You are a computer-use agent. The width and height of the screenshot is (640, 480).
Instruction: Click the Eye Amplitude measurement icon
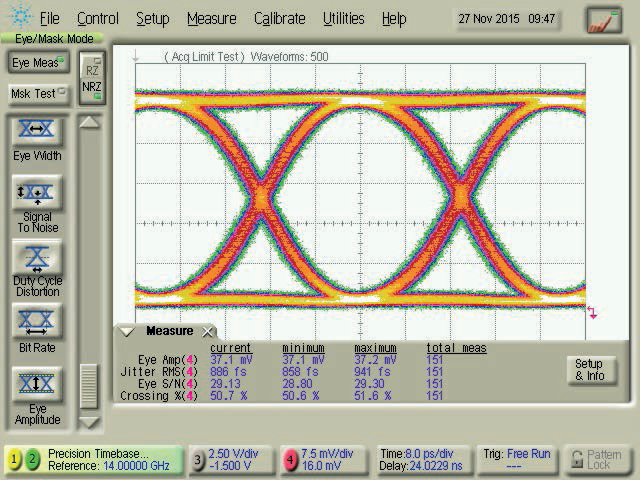tap(37, 385)
